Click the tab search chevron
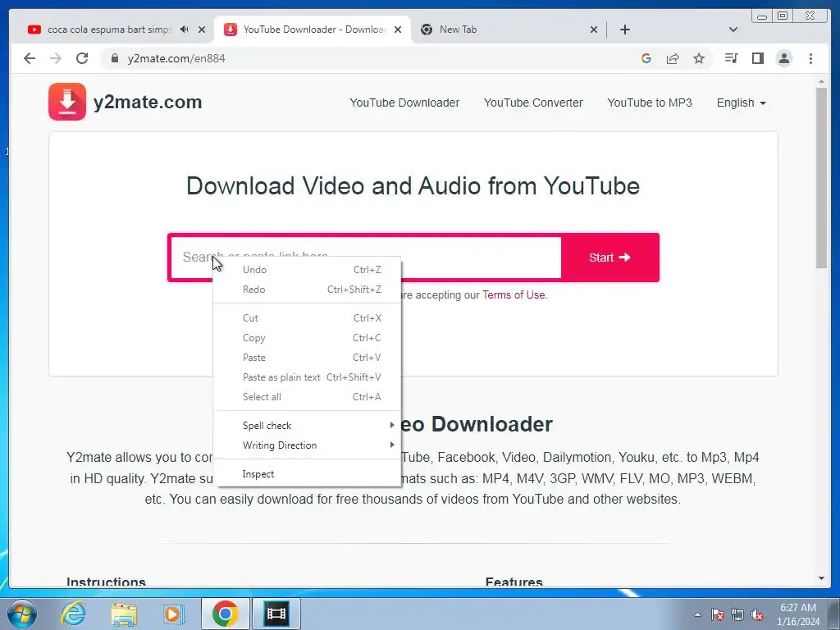The width and height of the screenshot is (840, 630). pos(733,30)
